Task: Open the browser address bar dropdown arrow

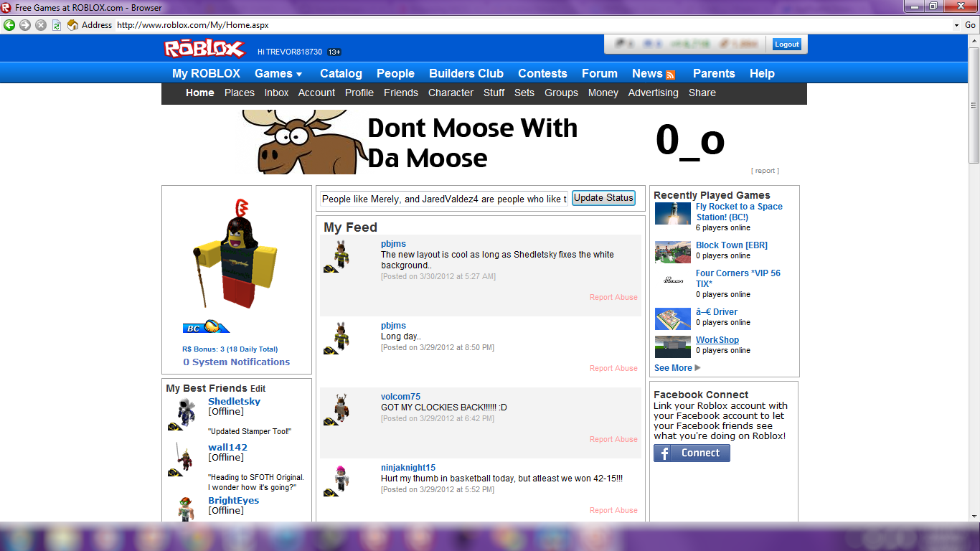Action: pyautogui.click(x=957, y=24)
